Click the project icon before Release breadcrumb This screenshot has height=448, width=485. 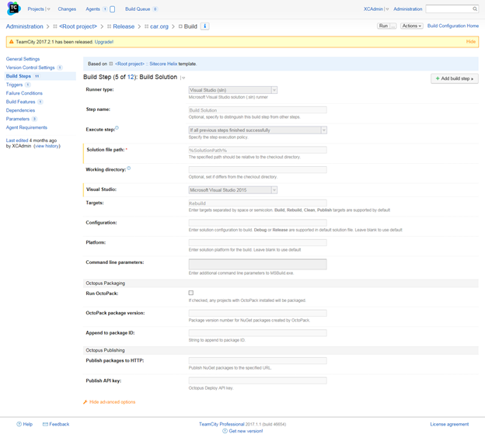(109, 26)
